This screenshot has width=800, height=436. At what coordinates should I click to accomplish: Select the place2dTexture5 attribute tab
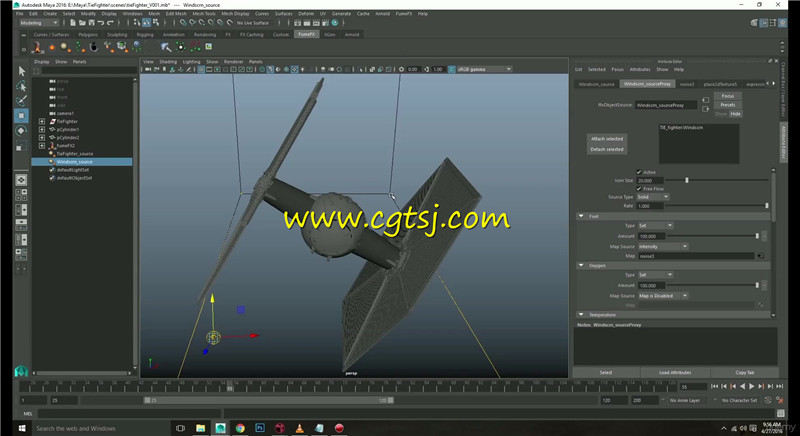pyautogui.click(x=720, y=84)
